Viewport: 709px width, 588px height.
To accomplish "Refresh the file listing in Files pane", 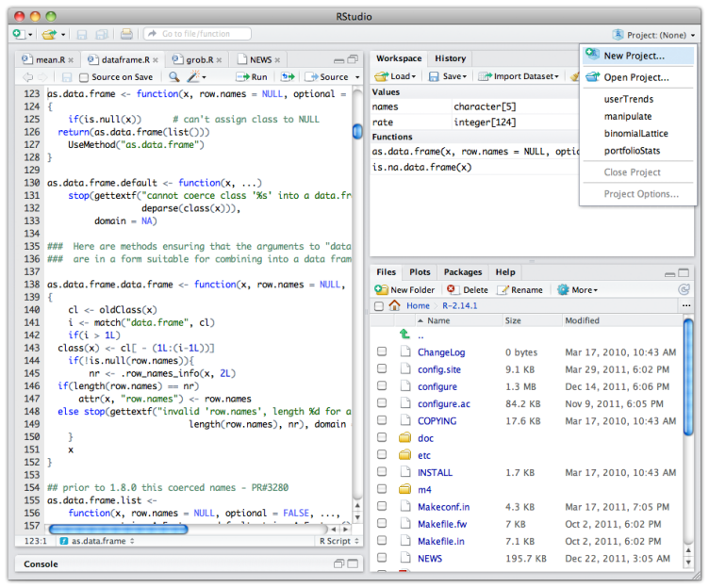I will (684, 290).
